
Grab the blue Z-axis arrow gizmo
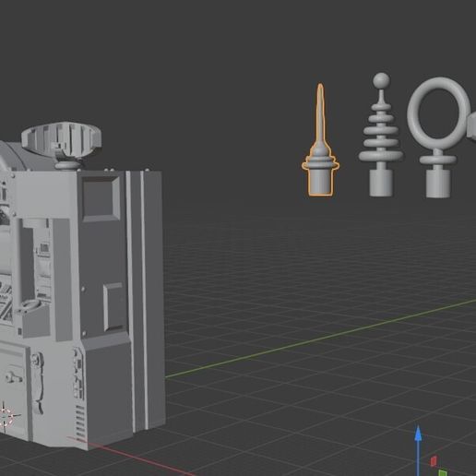418,449
